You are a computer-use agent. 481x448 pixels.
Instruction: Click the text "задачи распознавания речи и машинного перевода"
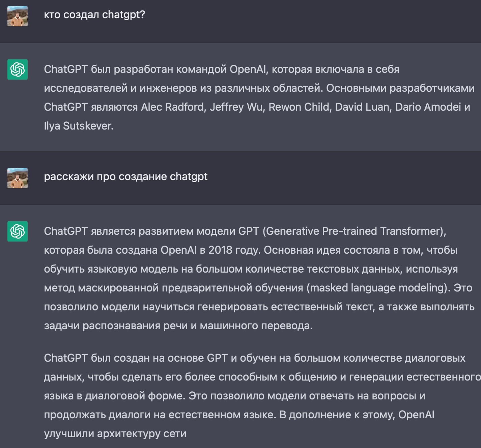tap(178, 326)
